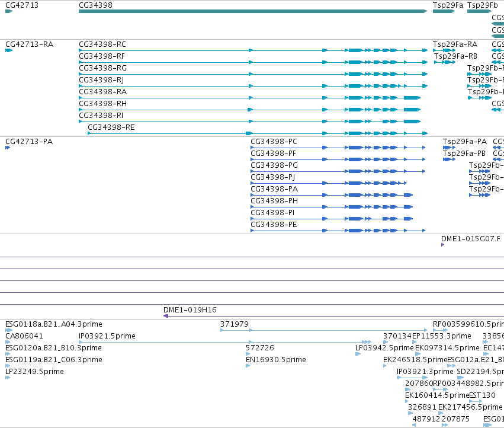Screen dimensions: 504x428
Task: Select CG42713-RA transcript label
Action: click(29, 44)
